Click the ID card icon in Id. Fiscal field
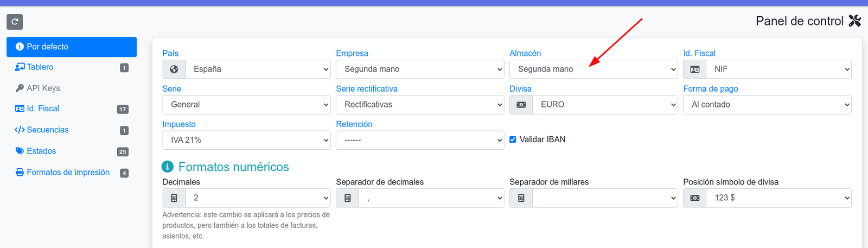 coord(695,69)
